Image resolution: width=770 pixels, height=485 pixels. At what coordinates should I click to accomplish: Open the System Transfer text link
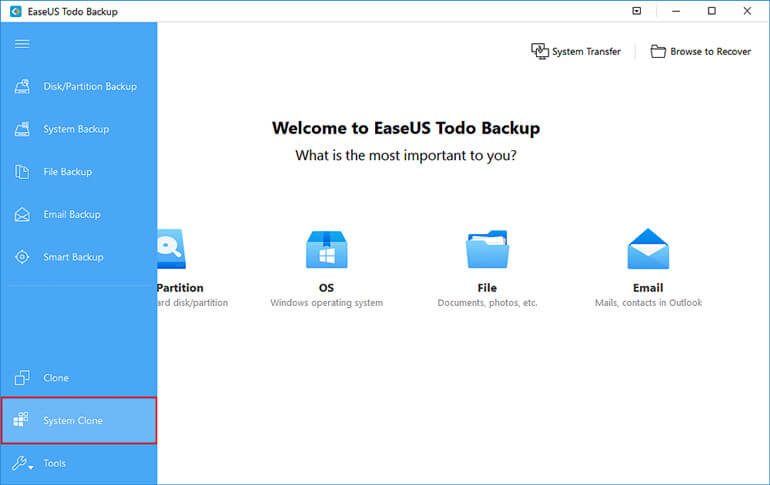586,52
